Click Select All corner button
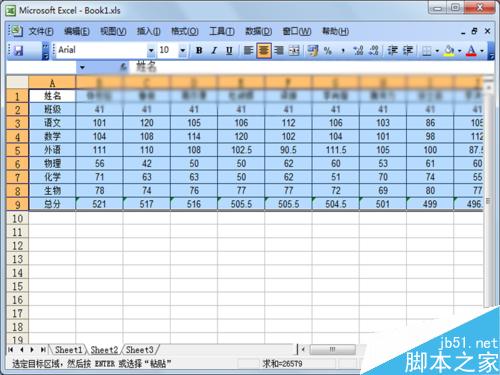 [x=17, y=83]
